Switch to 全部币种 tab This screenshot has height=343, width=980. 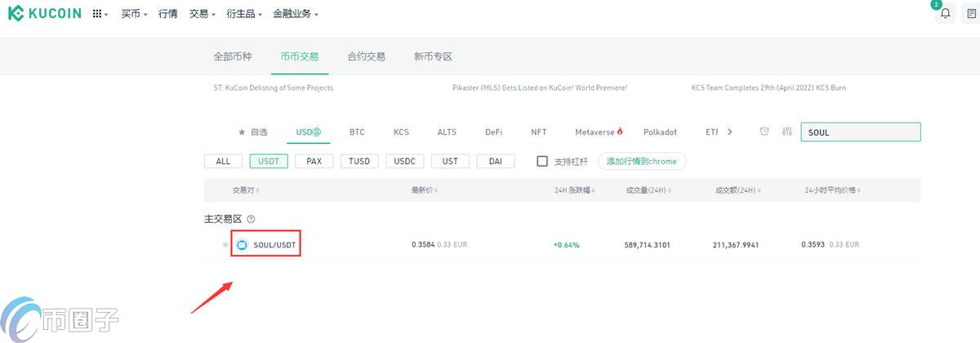tap(233, 57)
